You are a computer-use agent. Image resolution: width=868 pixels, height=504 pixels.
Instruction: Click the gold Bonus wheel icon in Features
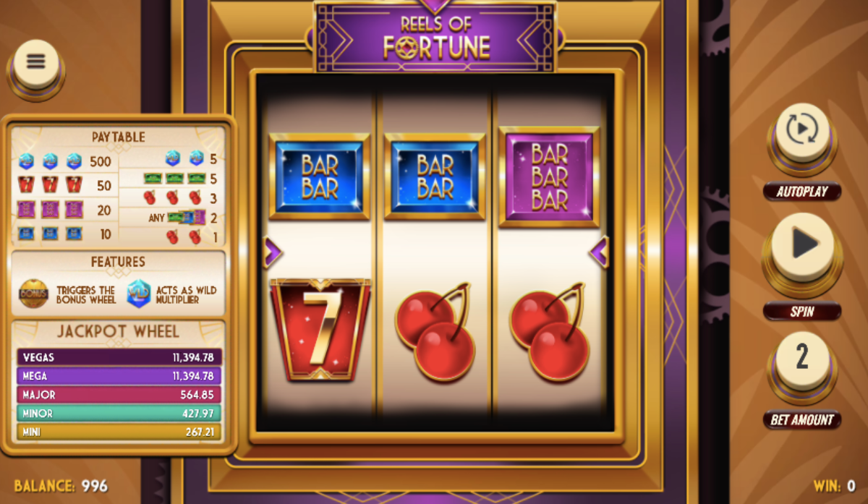[x=33, y=294]
